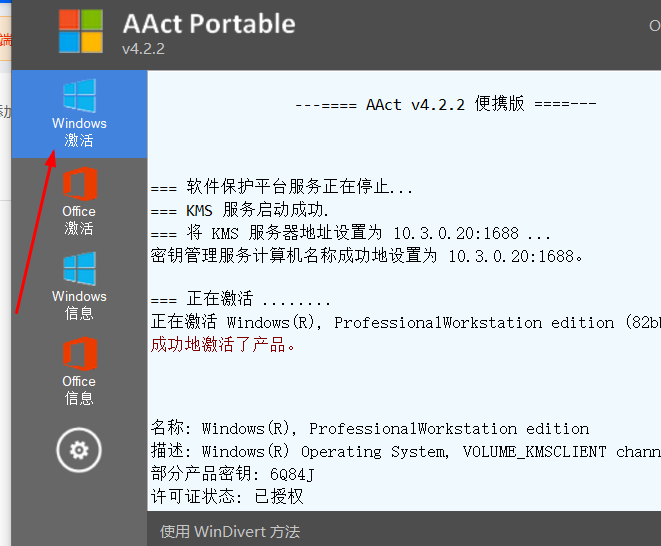Click the 正在激活 ........ progress line
This screenshot has height=546, width=661.
[241, 299]
